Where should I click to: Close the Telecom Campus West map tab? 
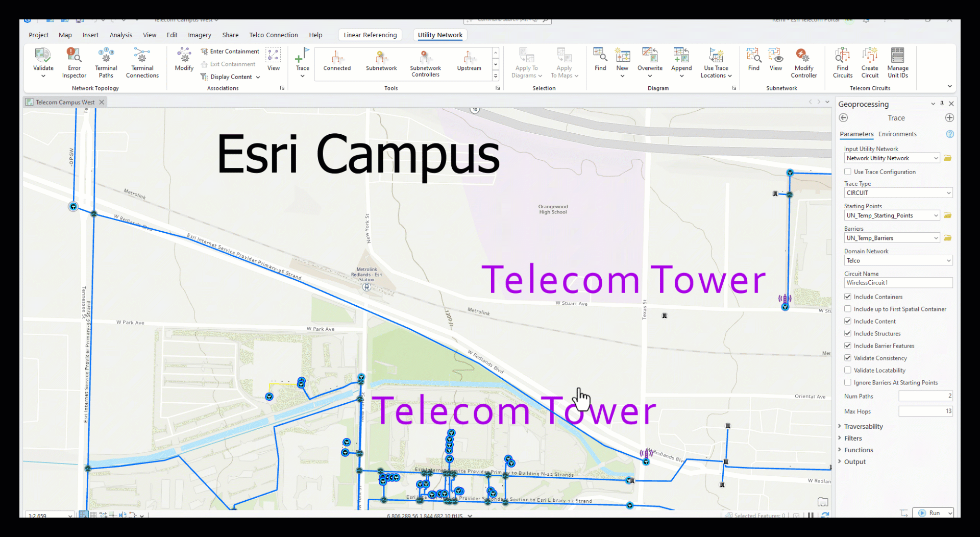pyautogui.click(x=102, y=102)
